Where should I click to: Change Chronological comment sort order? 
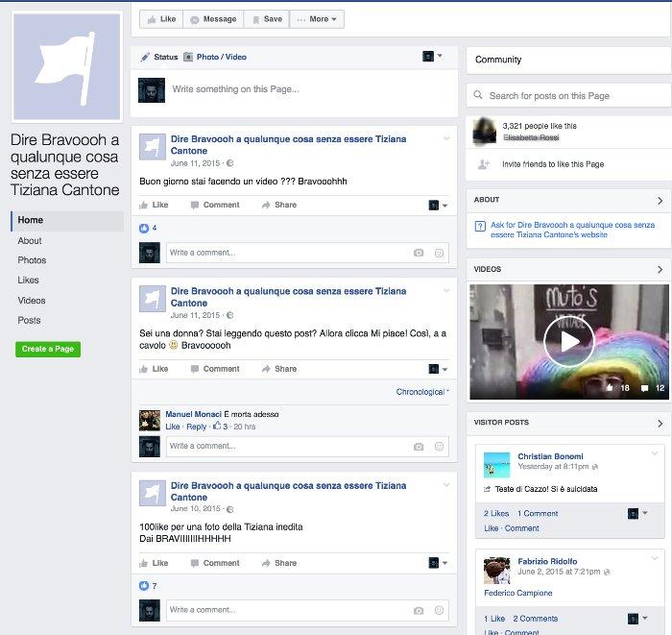pos(422,392)
